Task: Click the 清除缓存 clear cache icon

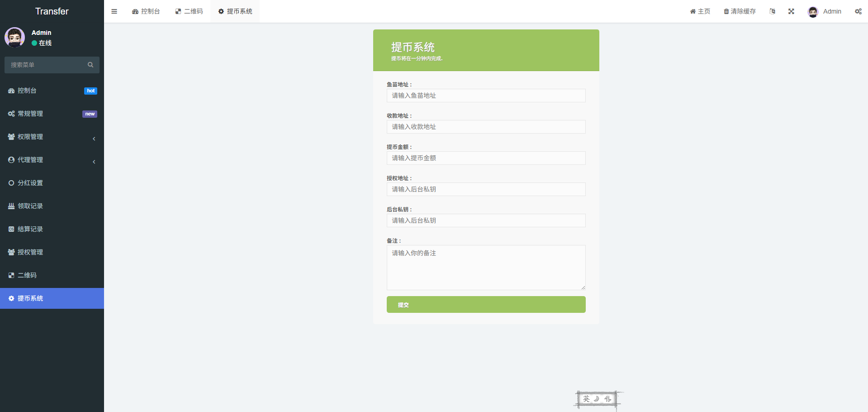Action: coord(739,11)
